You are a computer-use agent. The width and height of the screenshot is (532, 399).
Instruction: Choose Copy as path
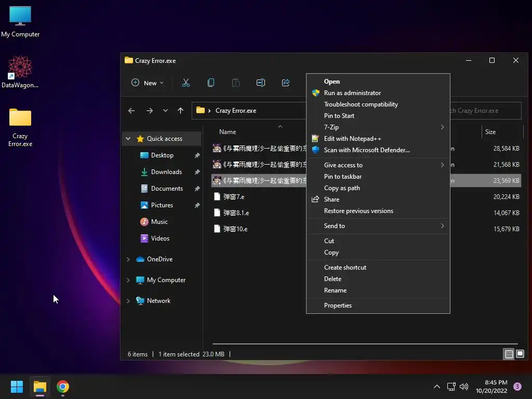click(x=378, y=188)
